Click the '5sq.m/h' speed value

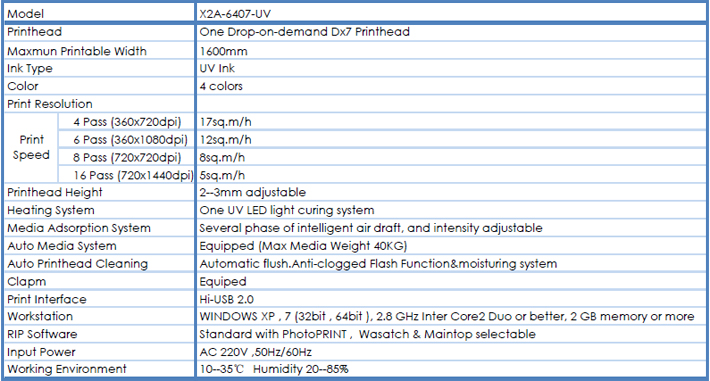[222, 175]
